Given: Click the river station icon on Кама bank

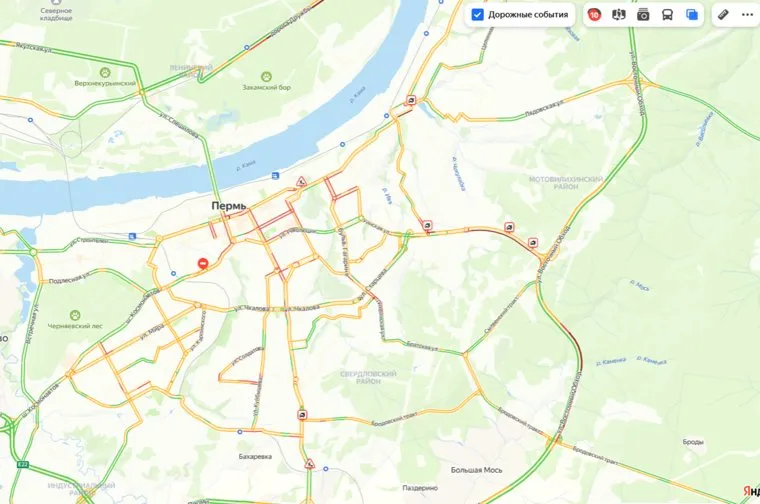Looking at the screenshot, I should tap(275, 175).
